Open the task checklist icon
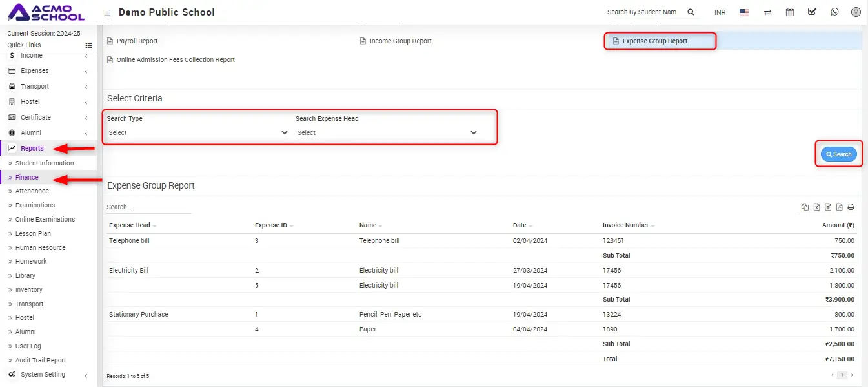Screen dimensions: 868x387 tap(812, 12)
